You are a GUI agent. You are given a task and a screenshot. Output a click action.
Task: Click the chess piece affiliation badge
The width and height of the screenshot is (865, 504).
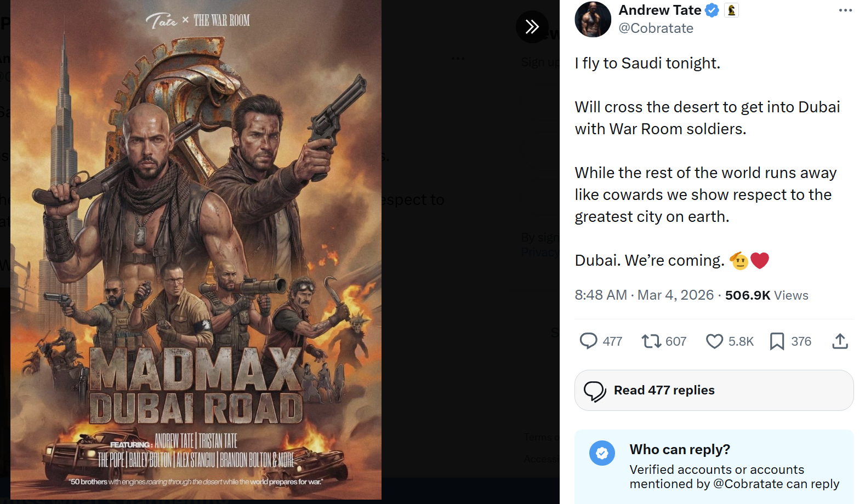tap(731, 10)
